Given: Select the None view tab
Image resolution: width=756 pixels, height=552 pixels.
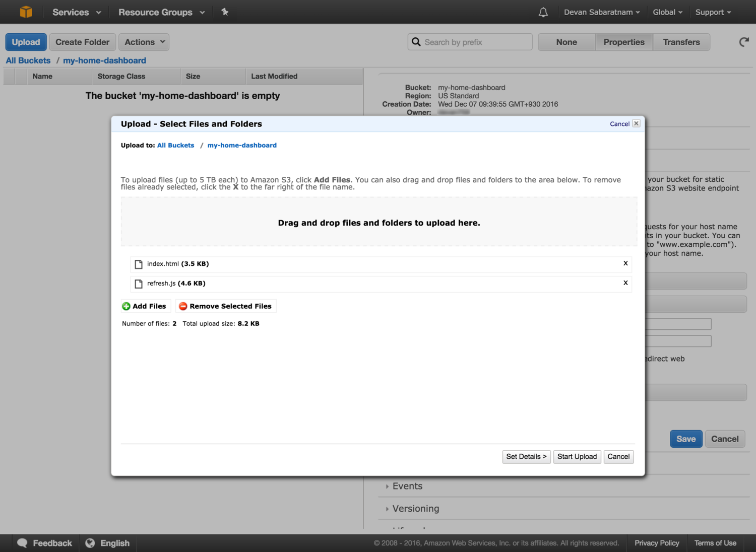Looking at the screenshot, I should (x=566, y=42).
